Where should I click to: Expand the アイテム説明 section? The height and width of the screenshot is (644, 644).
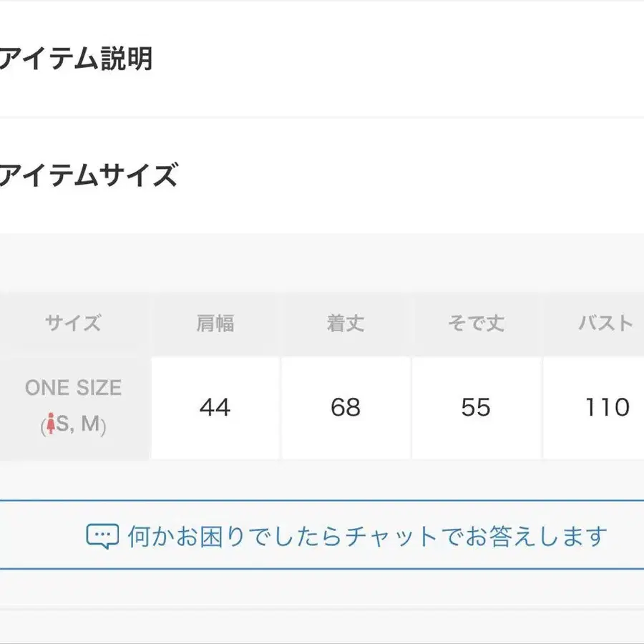tap(76, 59)
